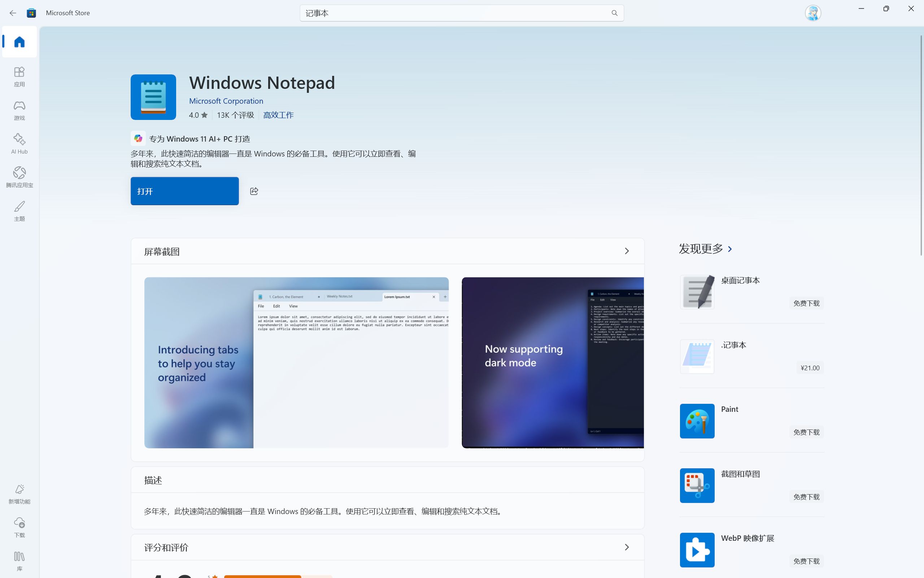Screen dimensions: 924x578
Task: Click the 专为 Windows 11 AI+ PC 打造 text
Action: click(x=200, y=139)
